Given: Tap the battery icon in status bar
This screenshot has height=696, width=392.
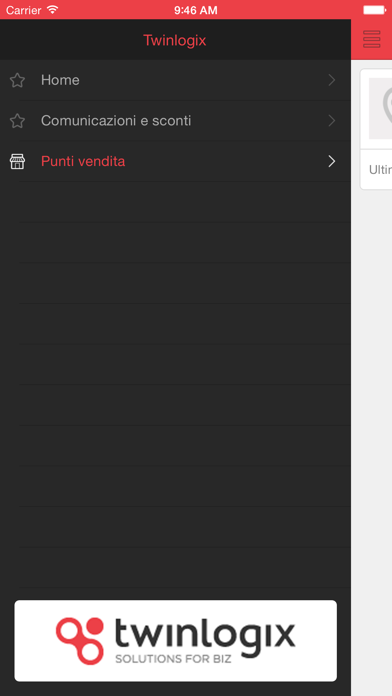Looking at the screenshot, I should [x=374, y=10].
